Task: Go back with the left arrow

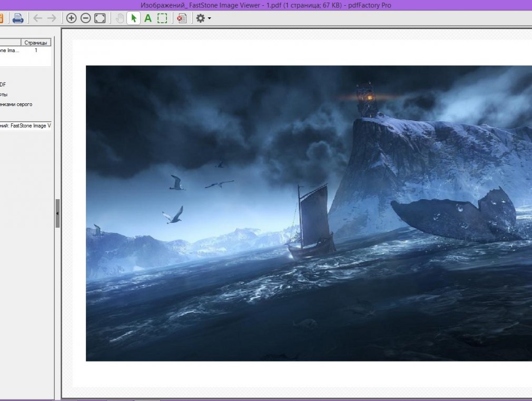Action: coord(37,18)
